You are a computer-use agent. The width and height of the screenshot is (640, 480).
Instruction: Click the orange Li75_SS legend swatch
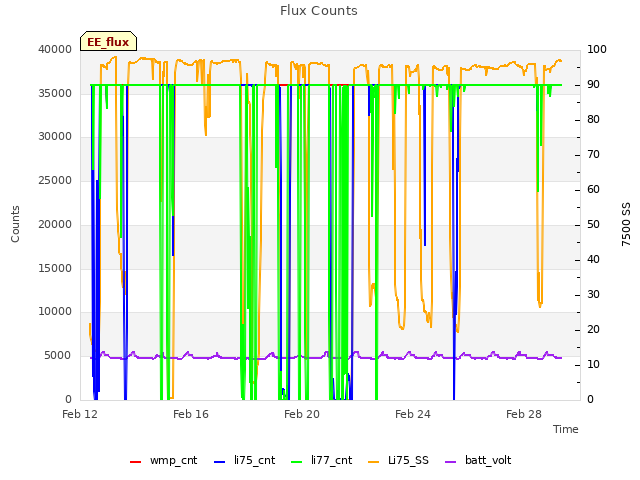tap(373, 462)
